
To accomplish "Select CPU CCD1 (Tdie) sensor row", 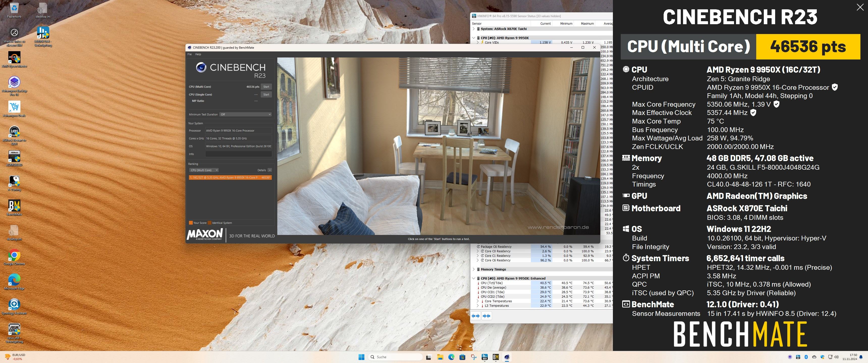I will (541, 292).
